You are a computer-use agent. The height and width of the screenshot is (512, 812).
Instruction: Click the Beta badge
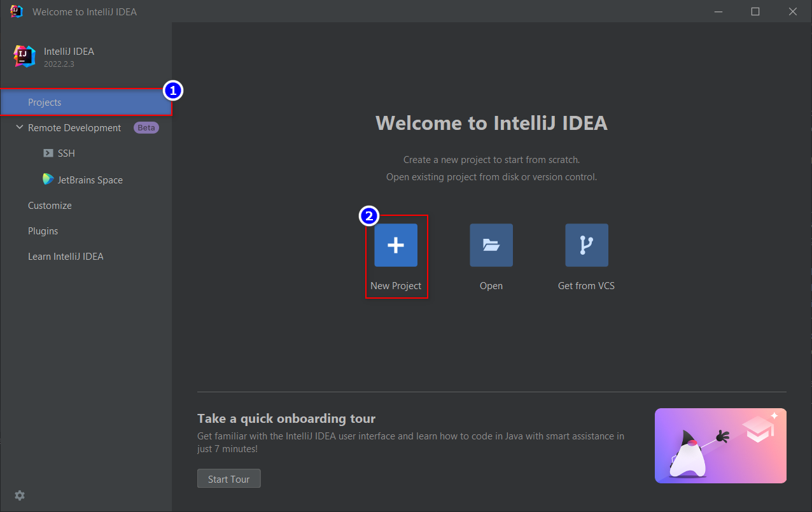pyautogui.click(x=146, y=128)
